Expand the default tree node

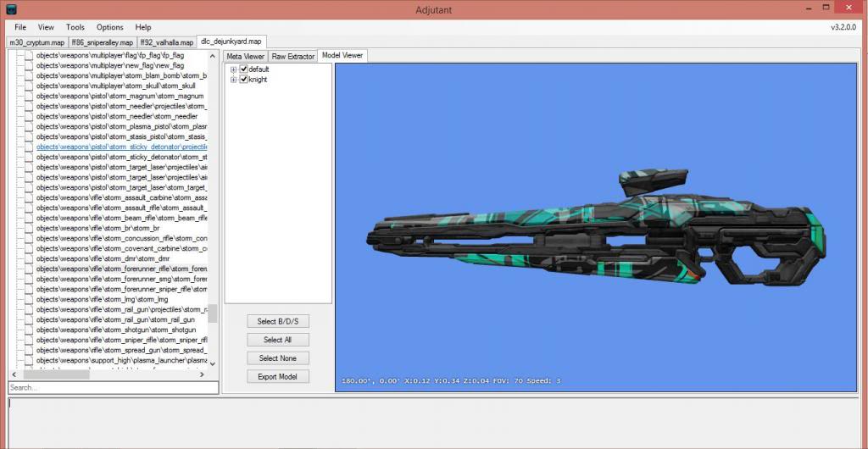point(234,69)
